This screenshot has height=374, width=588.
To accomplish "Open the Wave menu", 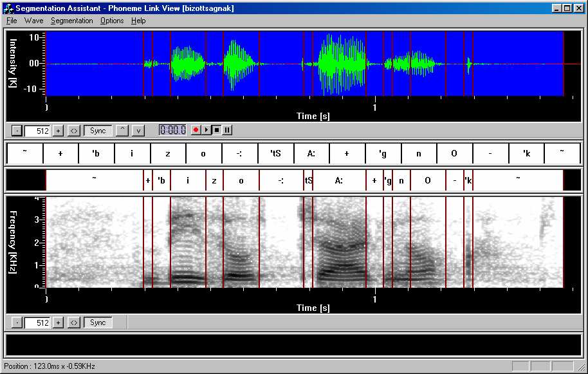I will 33,21.
